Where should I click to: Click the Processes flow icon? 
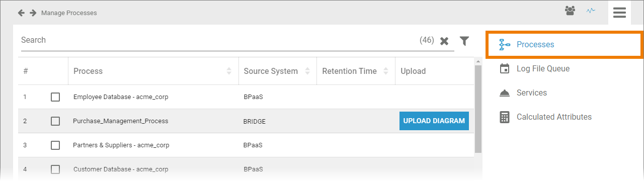click(504, 45)
